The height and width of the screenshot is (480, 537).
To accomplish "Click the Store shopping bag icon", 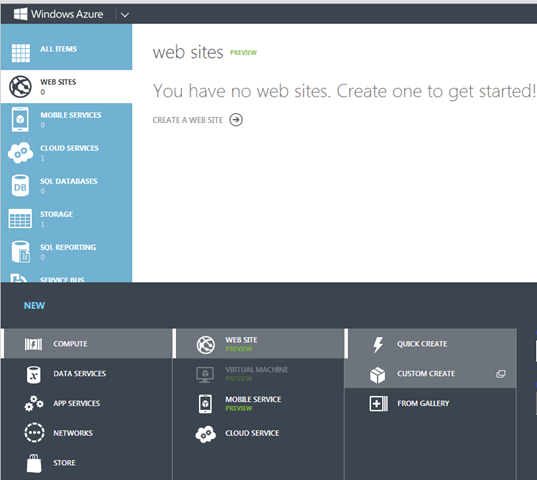I will (x=34, y=463).
